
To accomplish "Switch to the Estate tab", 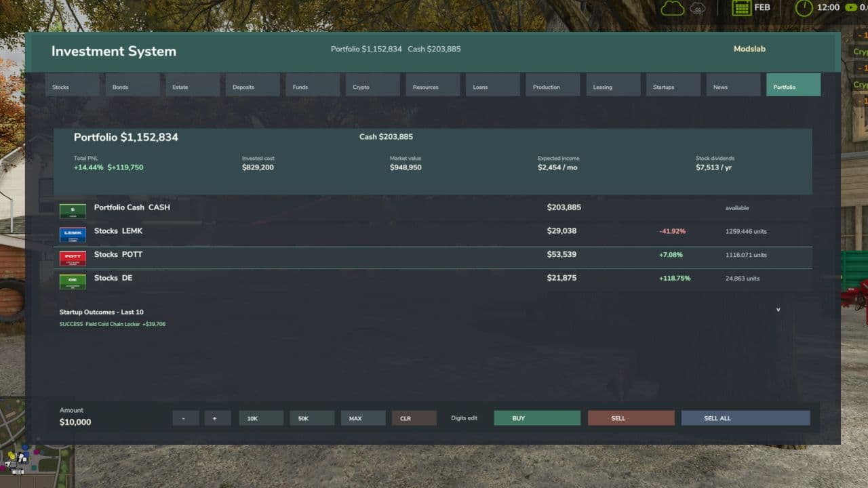I will [x=192, y=85].
